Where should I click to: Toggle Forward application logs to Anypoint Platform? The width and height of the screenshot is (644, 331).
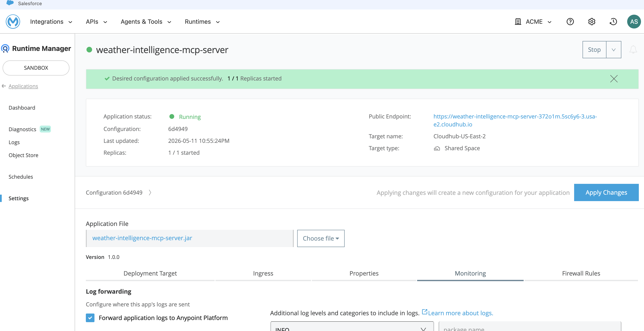pos(90,318)
